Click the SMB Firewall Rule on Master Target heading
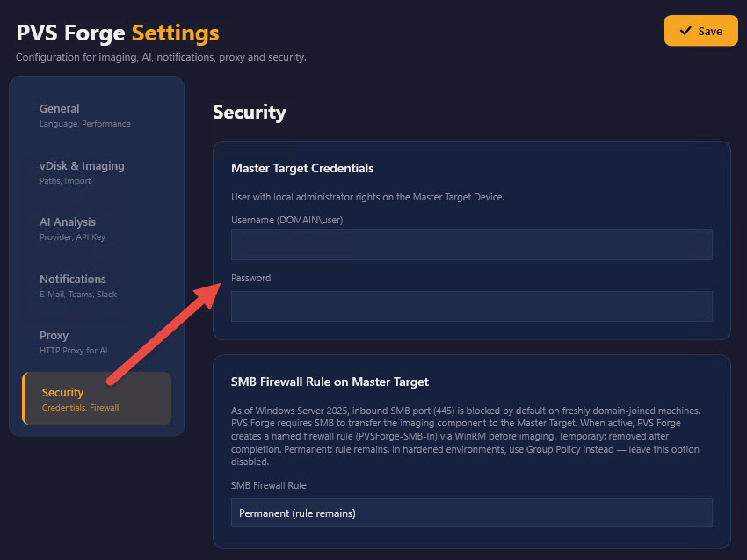The image size is (747, 560). 330,382
